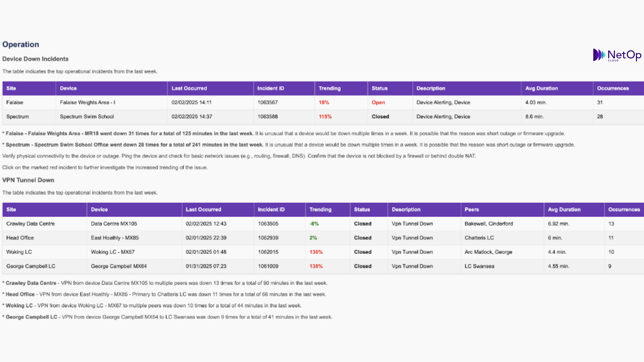Open the 136% trending value for Woking LC
644x362 pixels.
point(316,252)
